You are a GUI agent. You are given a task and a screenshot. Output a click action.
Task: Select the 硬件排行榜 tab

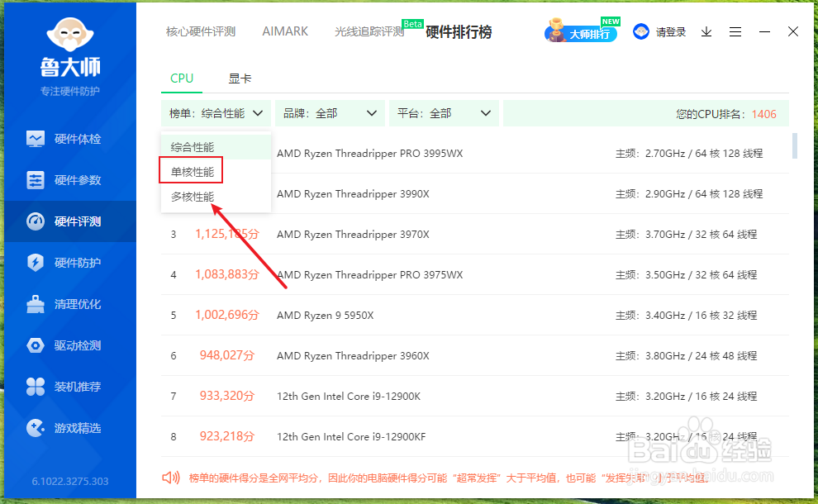(459, 32)
